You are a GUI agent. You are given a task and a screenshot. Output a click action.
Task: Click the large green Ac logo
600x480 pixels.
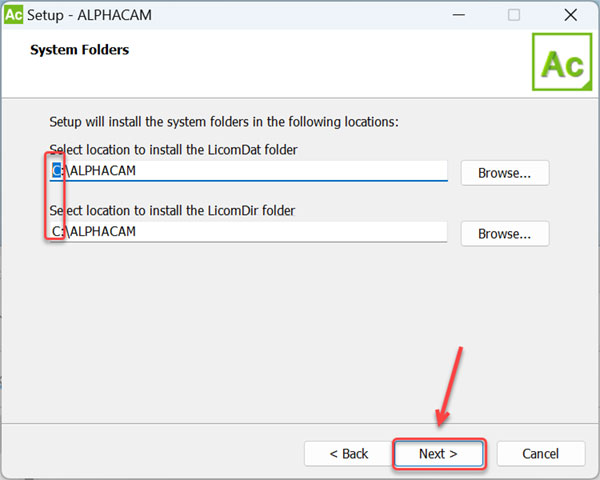point(562,62)
